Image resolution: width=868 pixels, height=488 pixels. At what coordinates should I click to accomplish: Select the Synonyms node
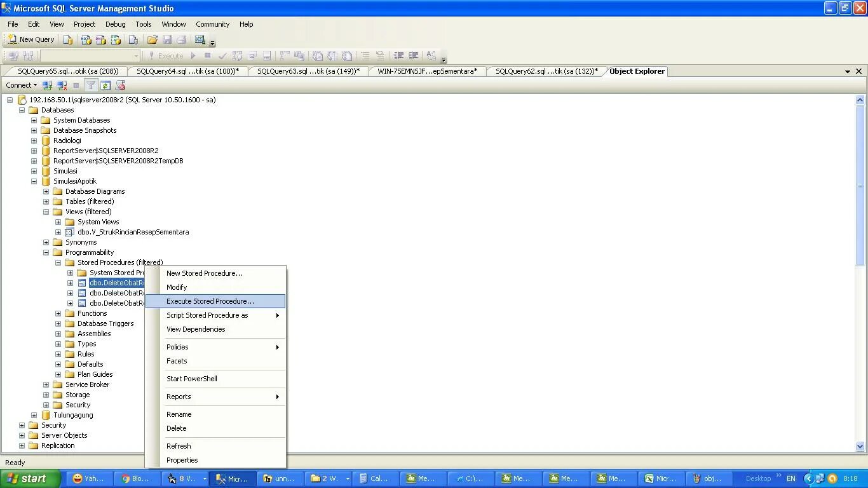(81, 242)
